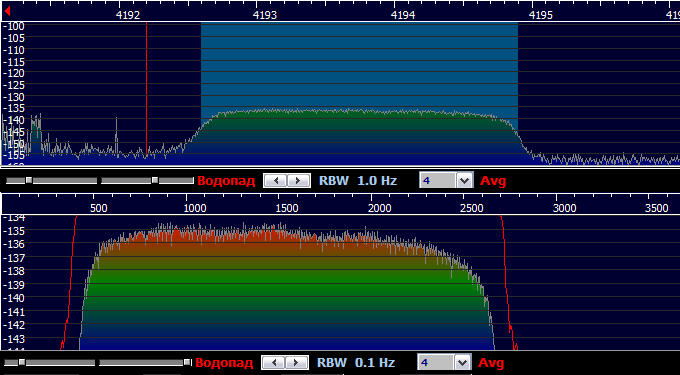Click the slider just before Водопад in RBW 0.1 Hz bar
This screenshot has width=680, height=375.
pyautogui.click(x=145, y=362)
